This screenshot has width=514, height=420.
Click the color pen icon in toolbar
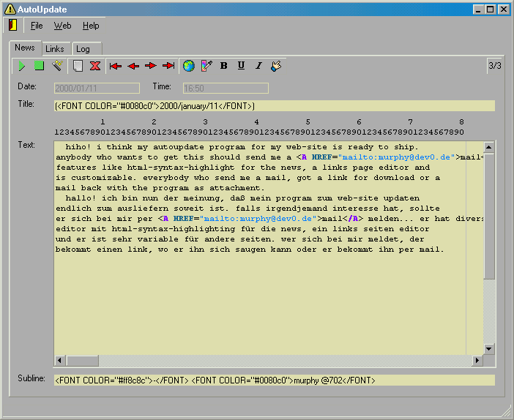point(206,66)
